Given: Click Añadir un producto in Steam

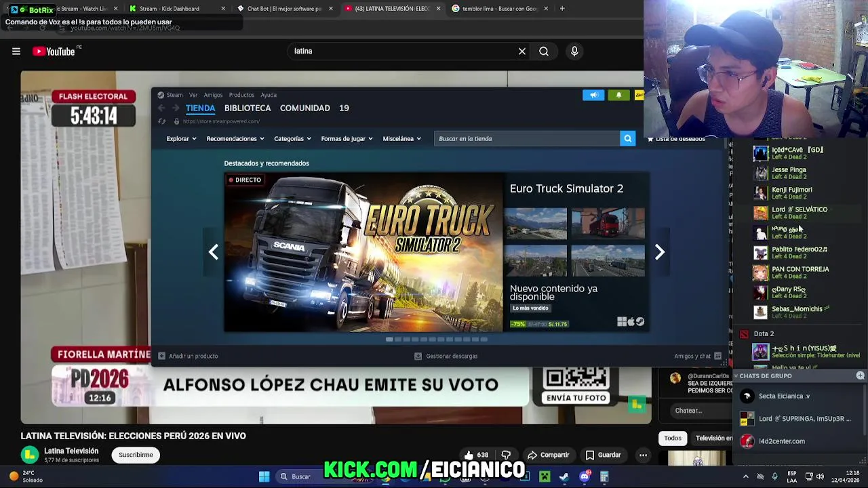Looking at the screenshot, I should (x=188, y=356).
